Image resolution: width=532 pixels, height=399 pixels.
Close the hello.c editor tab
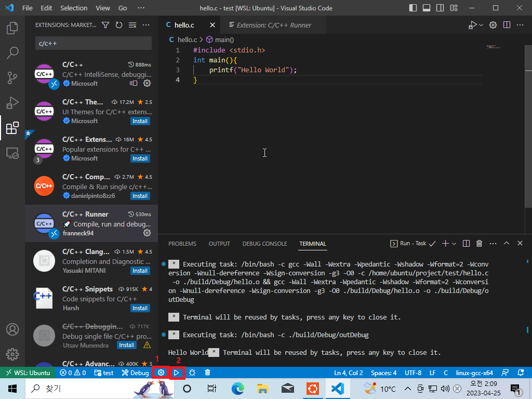point(212,25)
